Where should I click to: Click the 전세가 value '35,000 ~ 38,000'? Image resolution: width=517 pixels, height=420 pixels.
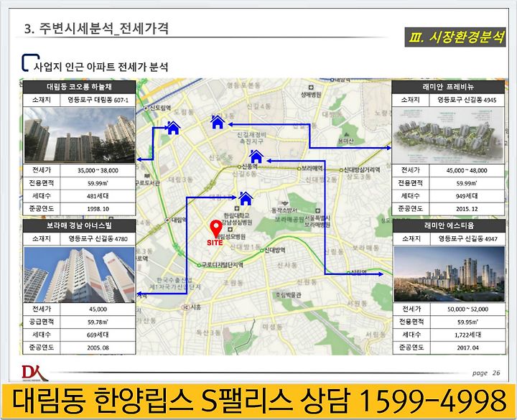[x=98, y=170]
